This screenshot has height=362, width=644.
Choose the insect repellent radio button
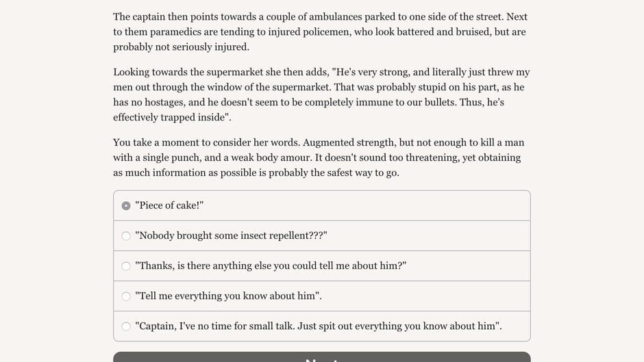(126, 236)
